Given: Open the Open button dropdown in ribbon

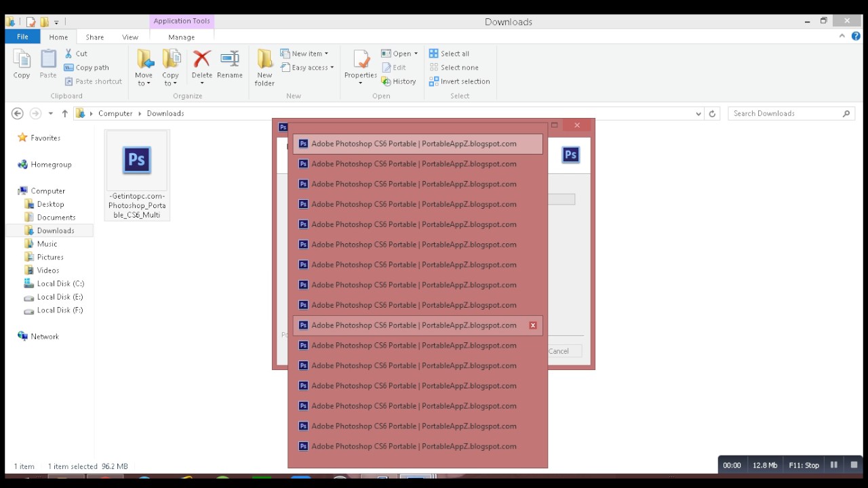Looking at the screenshot, I should (x=416, y=54).
